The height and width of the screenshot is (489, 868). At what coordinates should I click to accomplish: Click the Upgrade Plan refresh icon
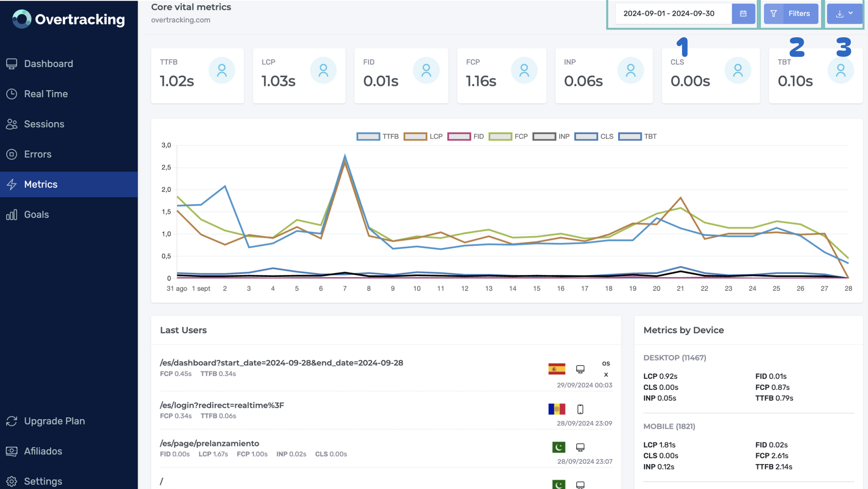(x=12, y=421)
